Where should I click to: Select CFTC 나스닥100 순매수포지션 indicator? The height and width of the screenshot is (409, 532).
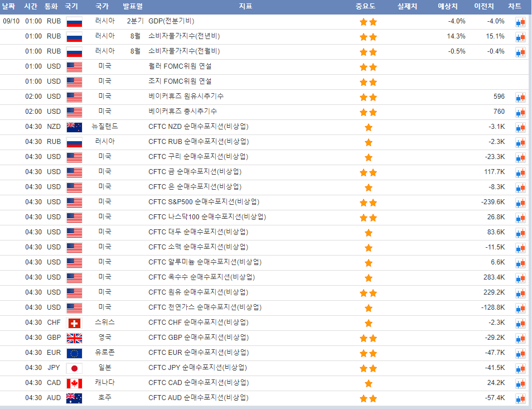(x=207, y=217)
